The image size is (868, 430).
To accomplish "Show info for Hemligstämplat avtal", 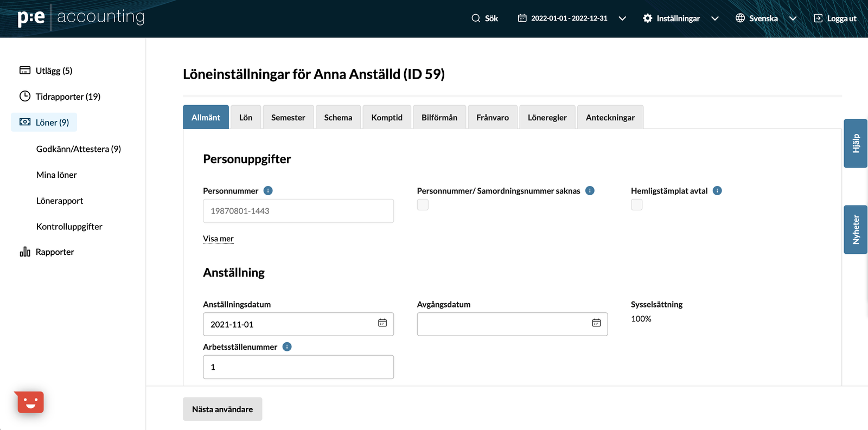I will tap(717, 191).
